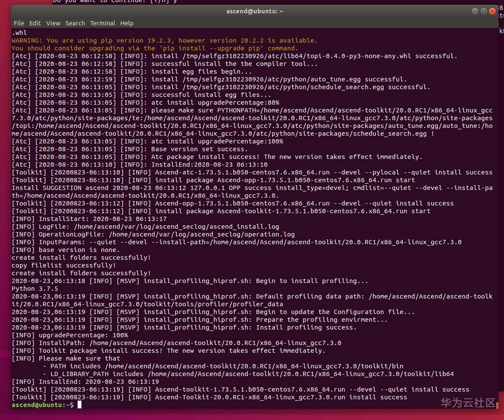Click 'Prepare the profiling envirment...' line
This screenshot has height=420, width=504.
pyautogui.click(x=200, y=320)
